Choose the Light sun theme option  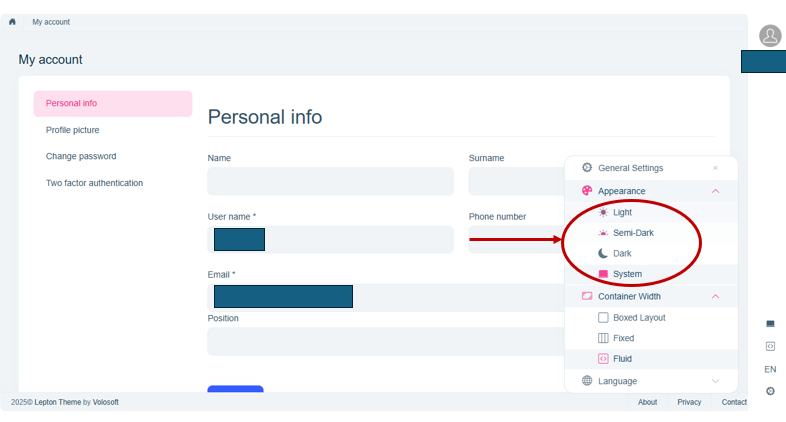[x=622, y=213]
